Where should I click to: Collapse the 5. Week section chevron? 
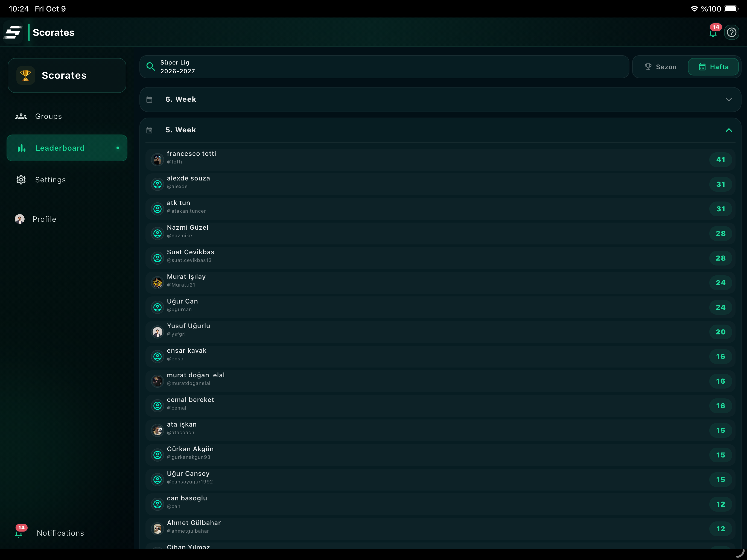point(729,130)
